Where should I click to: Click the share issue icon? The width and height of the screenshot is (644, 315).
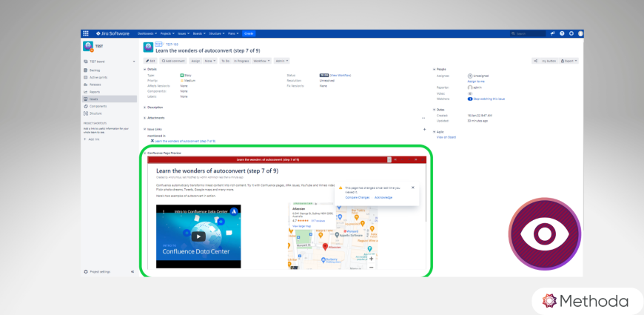(534, 61)
